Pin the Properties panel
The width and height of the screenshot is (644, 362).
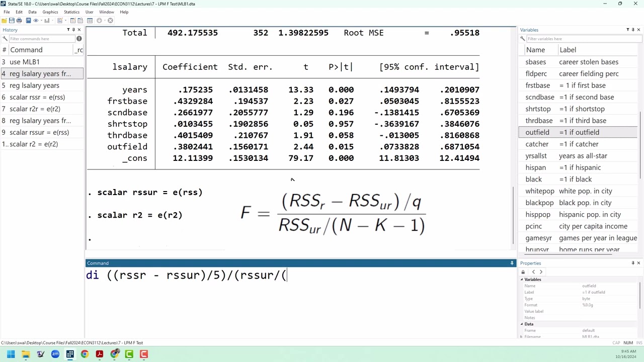633,263
